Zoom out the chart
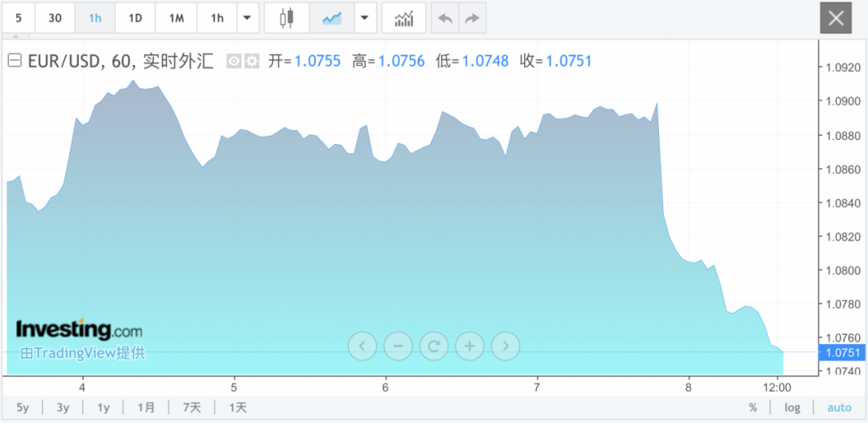Image resolution: width=868 pixels, height=423 pixels. pos(398,347)
